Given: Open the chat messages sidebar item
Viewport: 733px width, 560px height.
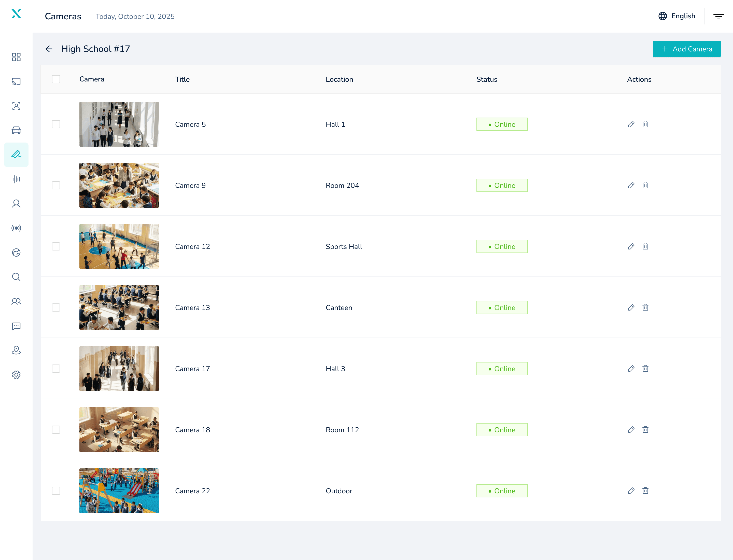Looking at the screenshot, I should pos(16,326).
